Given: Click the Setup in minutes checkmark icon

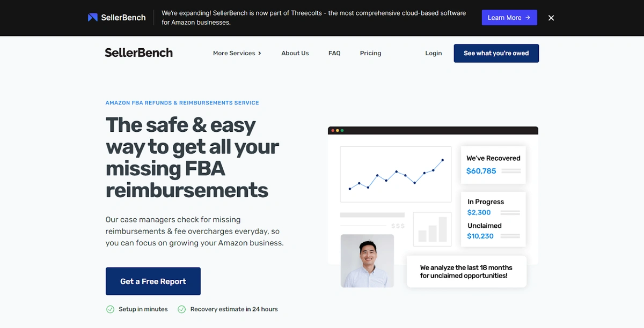Looking at the screenshot, I should point(110,309).
